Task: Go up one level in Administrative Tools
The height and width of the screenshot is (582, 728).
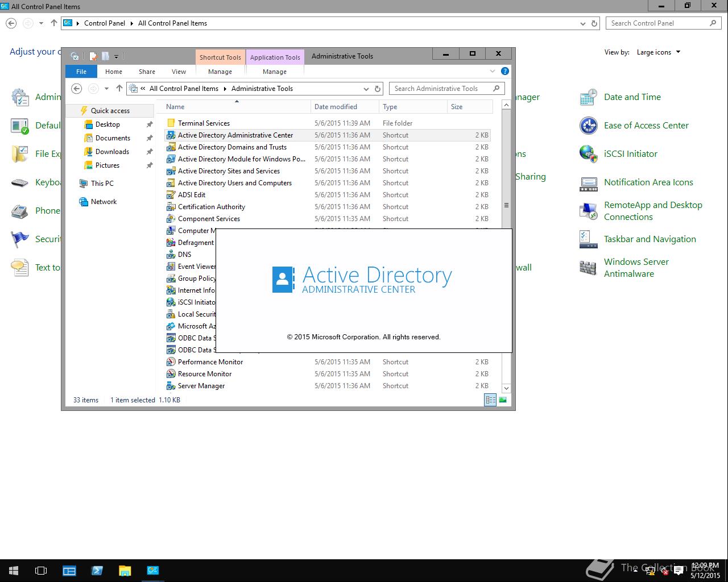Action: coord(119,89)
